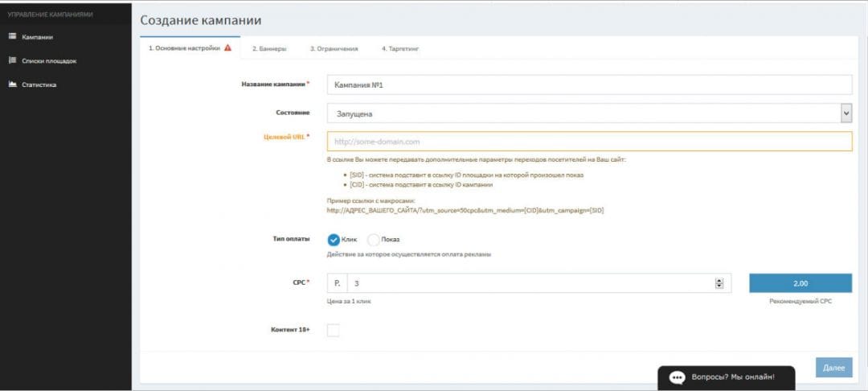Click the [SID] macro description line
This screenshot has height=391, width=868.
coord(467,175)
